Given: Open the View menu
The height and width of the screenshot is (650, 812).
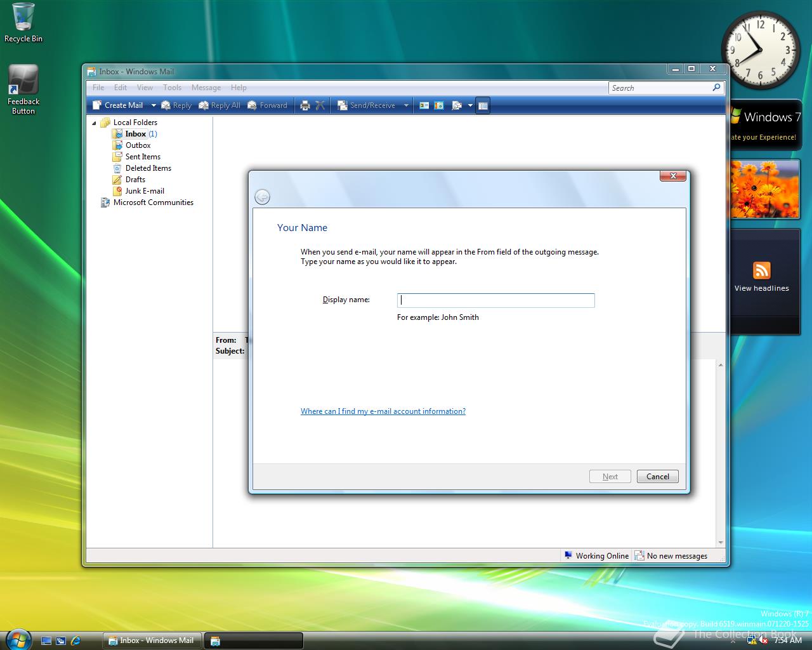Looking at the screenshot, I should pyautogui.click(x=145, y=88).
